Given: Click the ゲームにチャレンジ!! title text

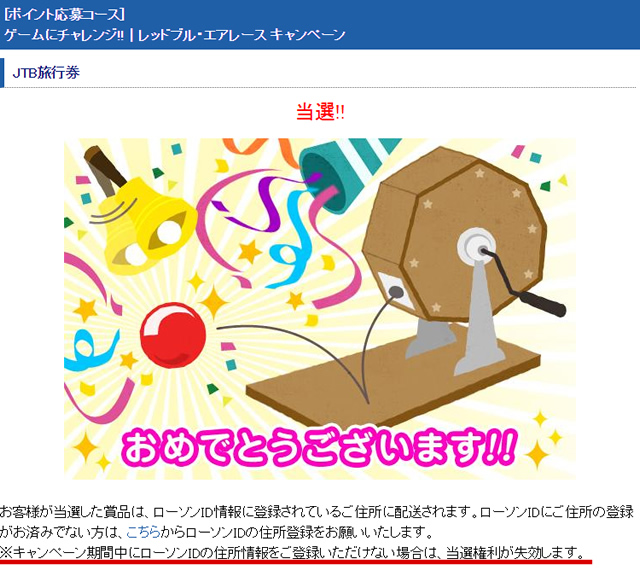Looking at the screenshot, I should click(64, 35).
